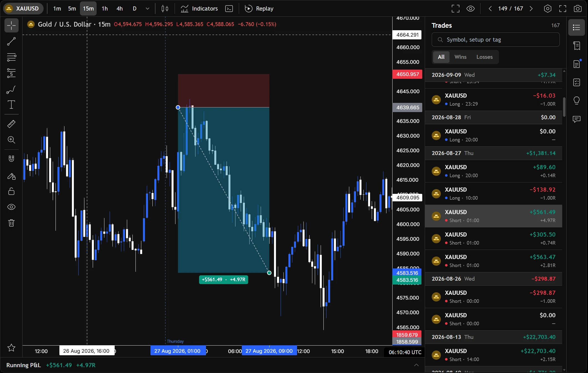The image size is (588, 373).
Task: Switch to the 1h timeframe
Action: 105,9
